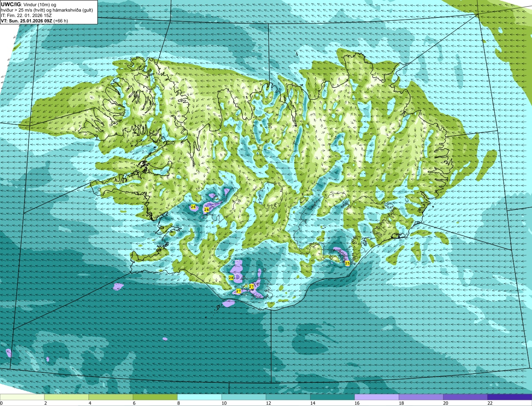This screenshot has width=532, height=406.
Task: Click the scale value 10 on color bar
Action: [224, 403]
